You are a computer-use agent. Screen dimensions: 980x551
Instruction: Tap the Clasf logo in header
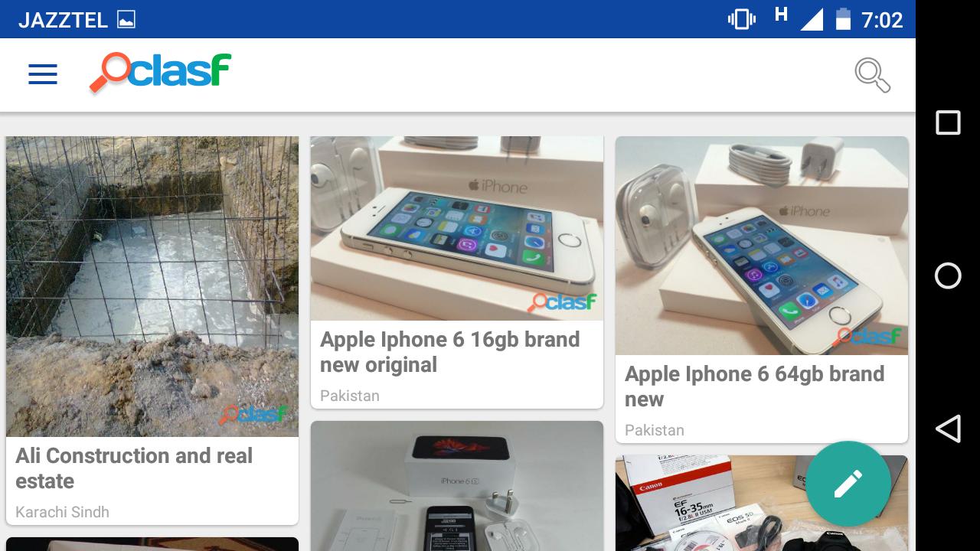point(160,73)
